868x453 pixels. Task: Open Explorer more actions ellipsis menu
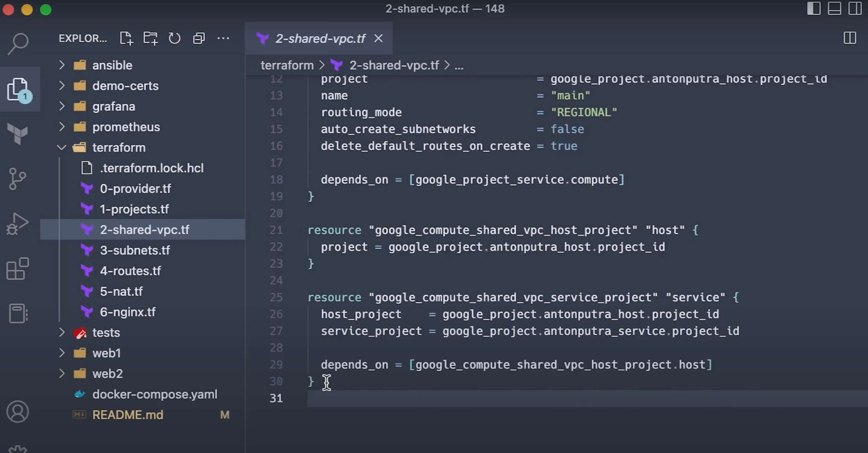click(223, 38)
